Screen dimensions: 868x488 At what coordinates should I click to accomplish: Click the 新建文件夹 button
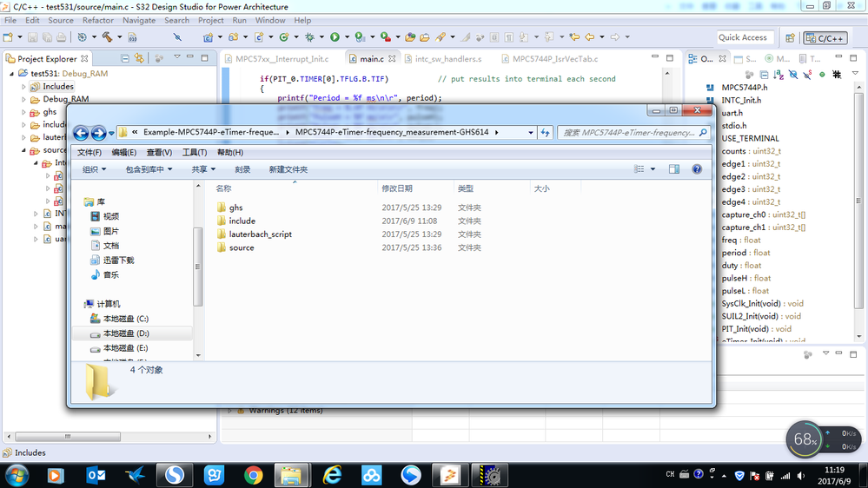point(288,169)
